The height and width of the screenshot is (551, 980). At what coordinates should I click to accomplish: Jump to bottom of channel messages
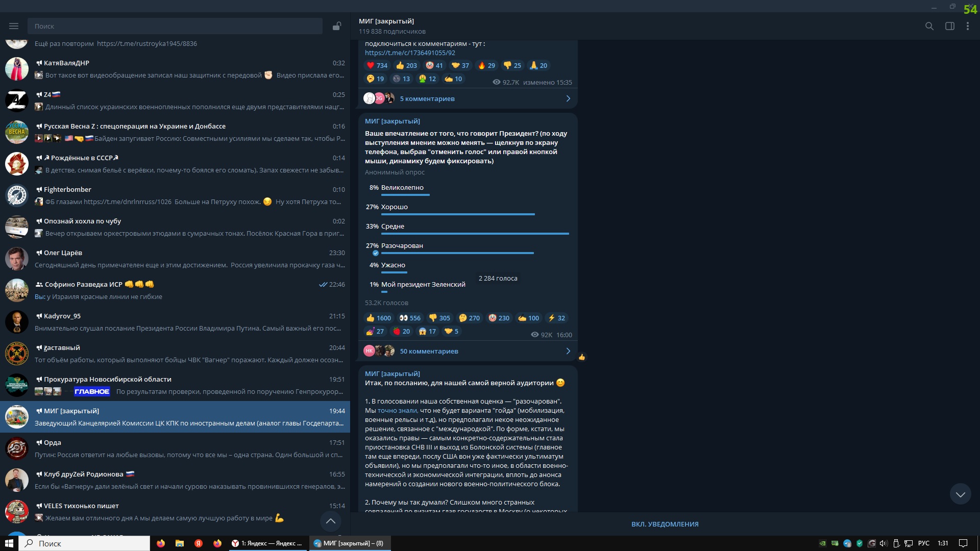[960, 494]
